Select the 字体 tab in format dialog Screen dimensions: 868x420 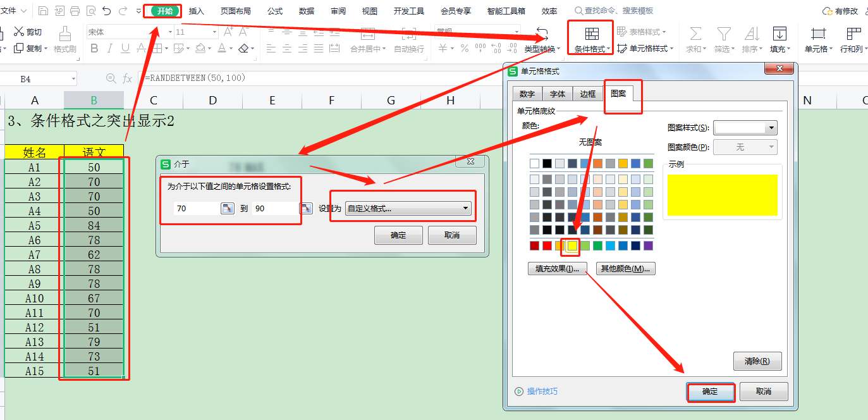pyautogui.click(x=558, y=94)
